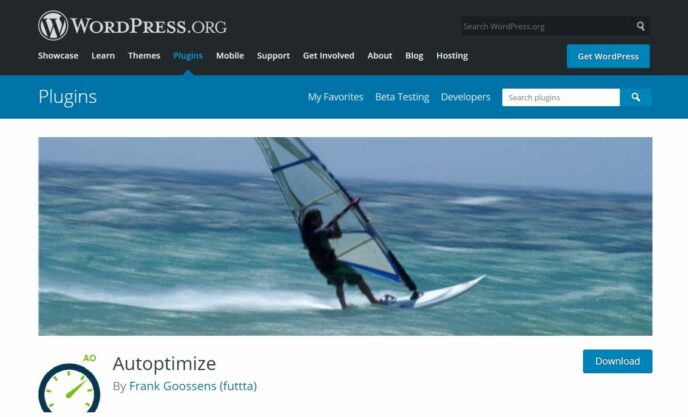Image resolution: width=688 pixels, height=417 pixels.
Task: Click the WordPress.org logo
Action: tap(133, 25)
